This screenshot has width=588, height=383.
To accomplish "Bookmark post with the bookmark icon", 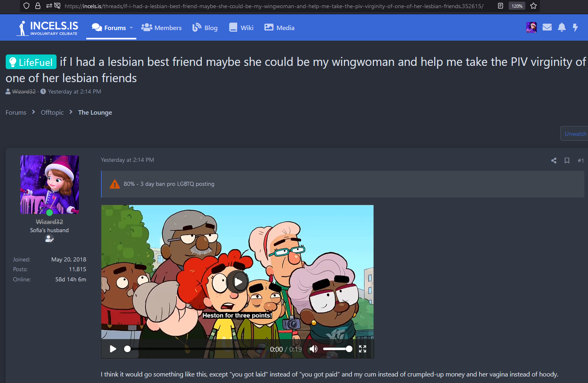I will click(x=567, y=161).
